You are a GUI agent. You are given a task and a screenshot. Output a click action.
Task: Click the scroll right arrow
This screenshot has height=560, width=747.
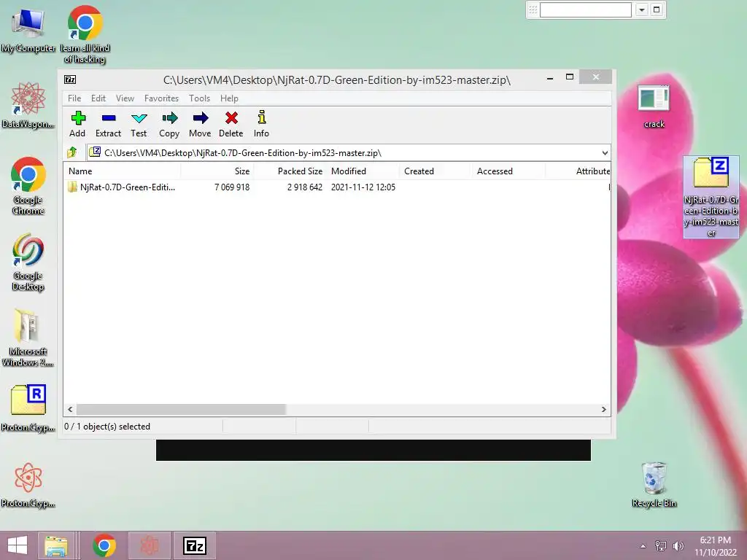pos(603,410)
